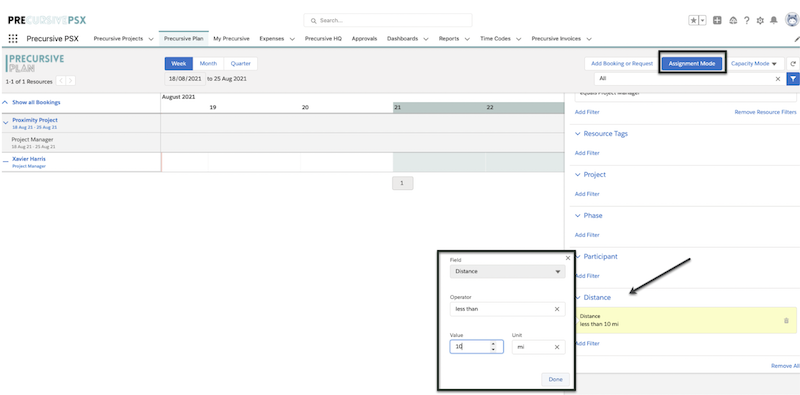Clear the less than operator
This screenshot has height=395, width=800.
[x=557, y=309]
